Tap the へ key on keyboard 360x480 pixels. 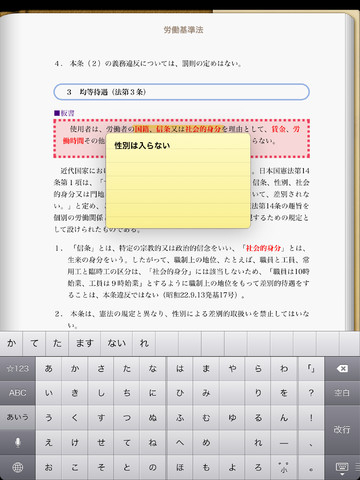180,442
